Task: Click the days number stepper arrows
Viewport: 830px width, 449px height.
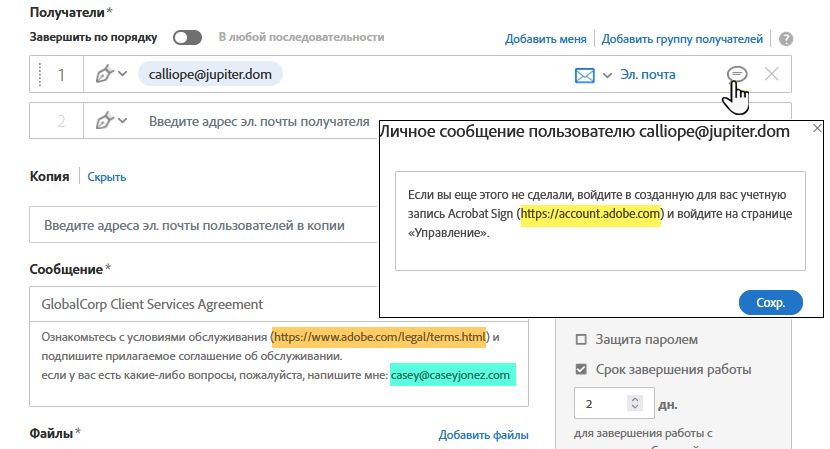Action: pos(634,404)
